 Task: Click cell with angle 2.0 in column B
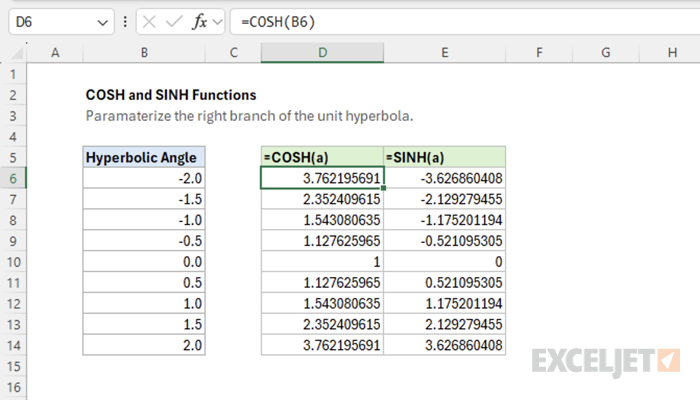click(x=144, y=346)
